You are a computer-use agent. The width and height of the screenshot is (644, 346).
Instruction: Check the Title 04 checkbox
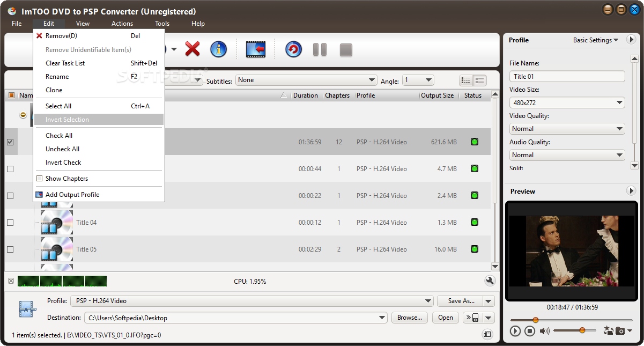(10, 223)
